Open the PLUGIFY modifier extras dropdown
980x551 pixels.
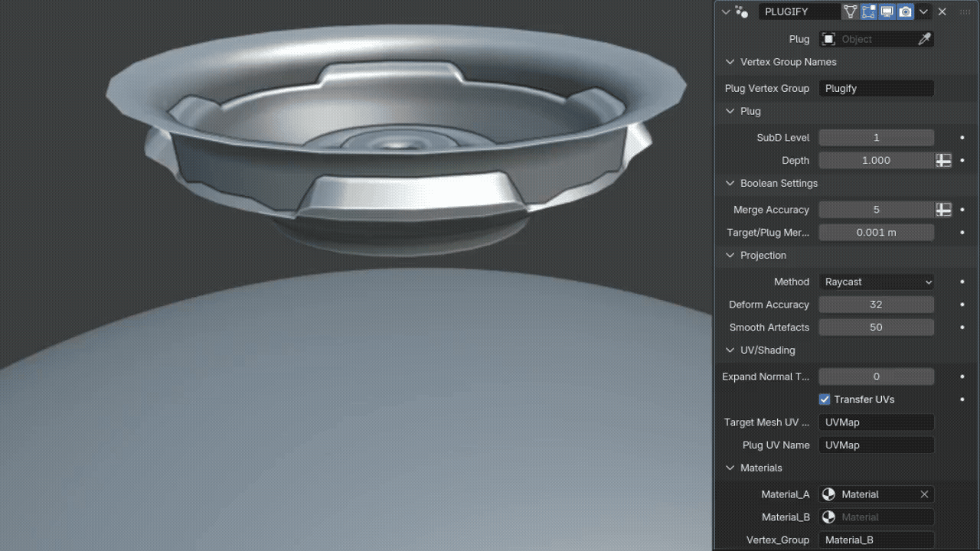(x=923, y=11)
